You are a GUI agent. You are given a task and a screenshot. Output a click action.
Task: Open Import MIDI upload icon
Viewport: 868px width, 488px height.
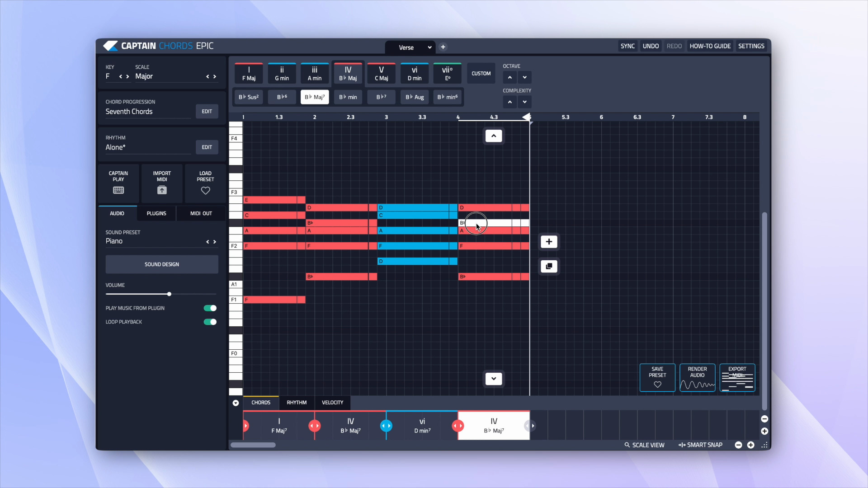click(x=162, y=190)
